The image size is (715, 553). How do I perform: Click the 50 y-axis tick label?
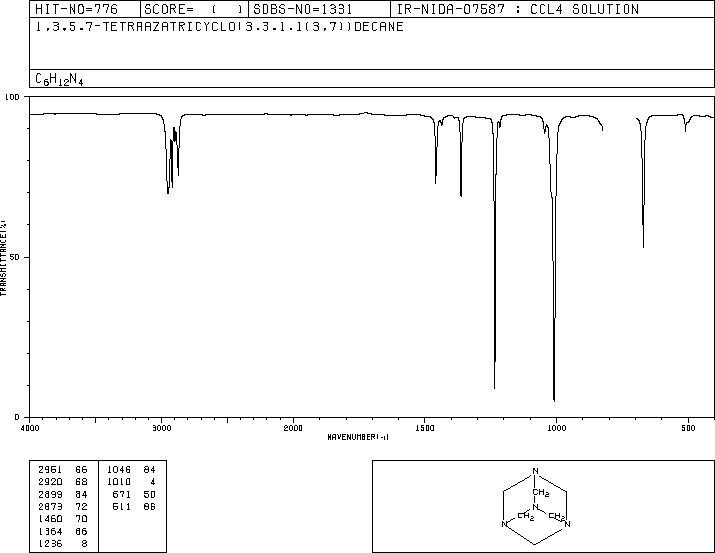click(16, 257)
